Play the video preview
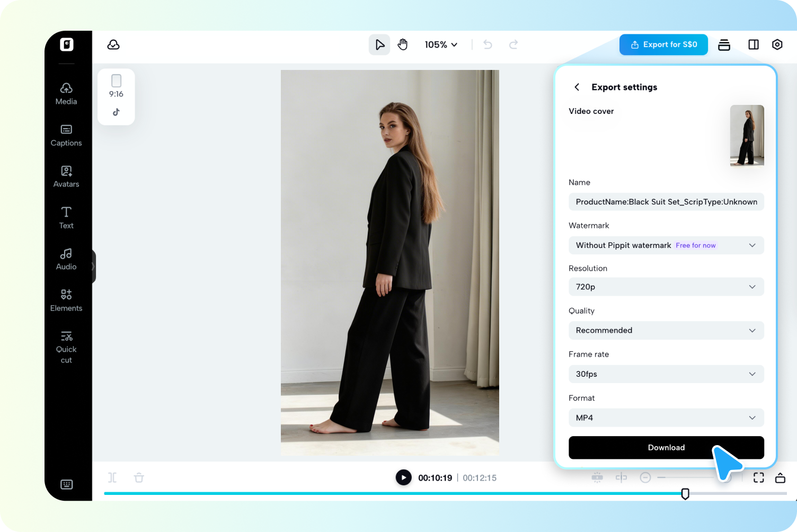Screen dimensions: 797x532 coord(403,477)
